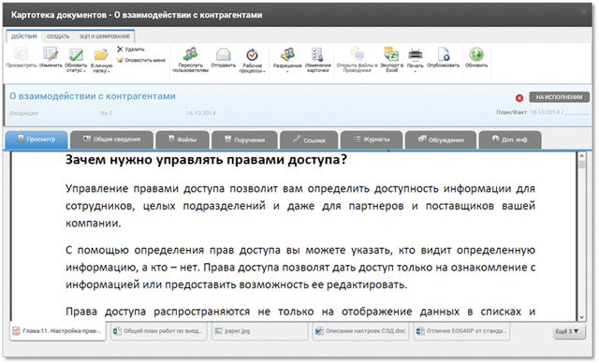The image size is (599, 364).
Task: Open the paper.jpg file
Action: click(x=260, y=331)
